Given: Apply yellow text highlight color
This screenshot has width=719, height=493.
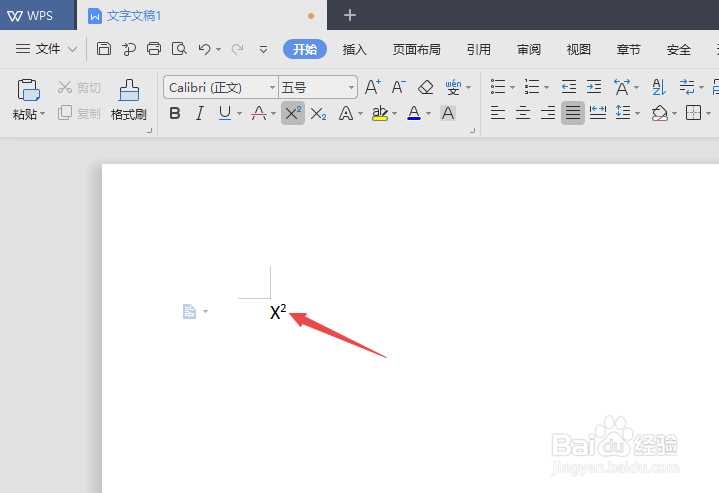Looking at the screenshot, I should (x=380, y=113).
